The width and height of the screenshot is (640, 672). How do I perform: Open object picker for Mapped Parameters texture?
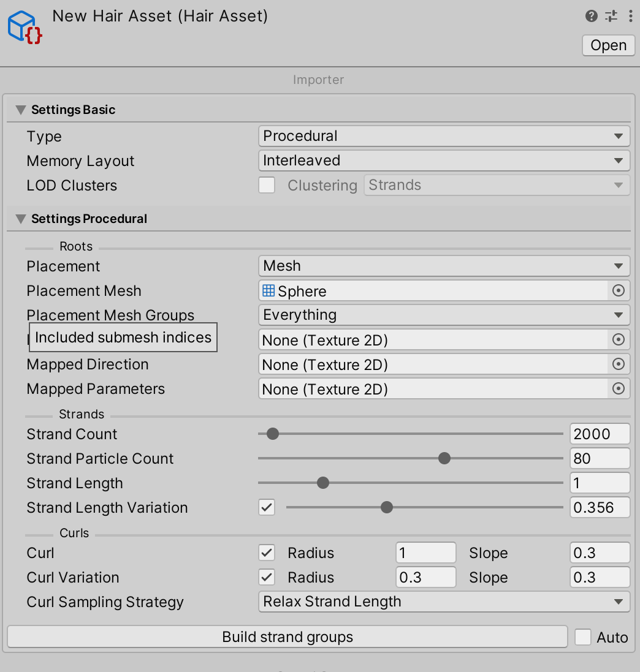(619, 388)
